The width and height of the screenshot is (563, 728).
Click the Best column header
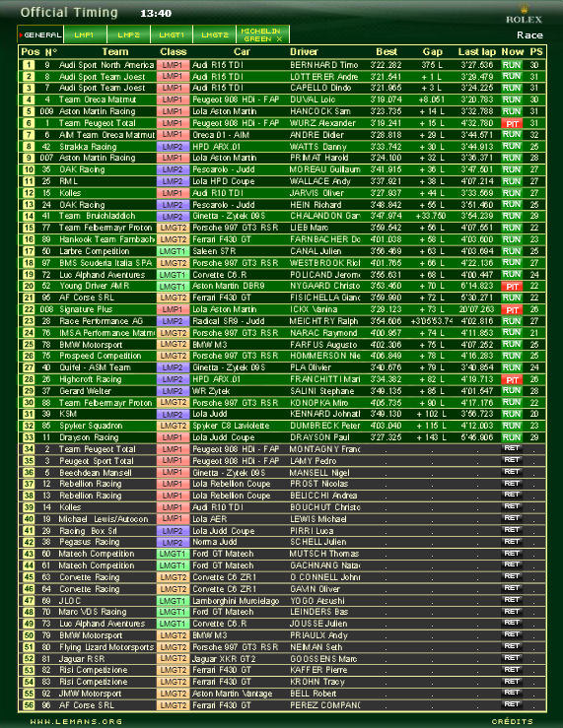click(x=387, y=52)
